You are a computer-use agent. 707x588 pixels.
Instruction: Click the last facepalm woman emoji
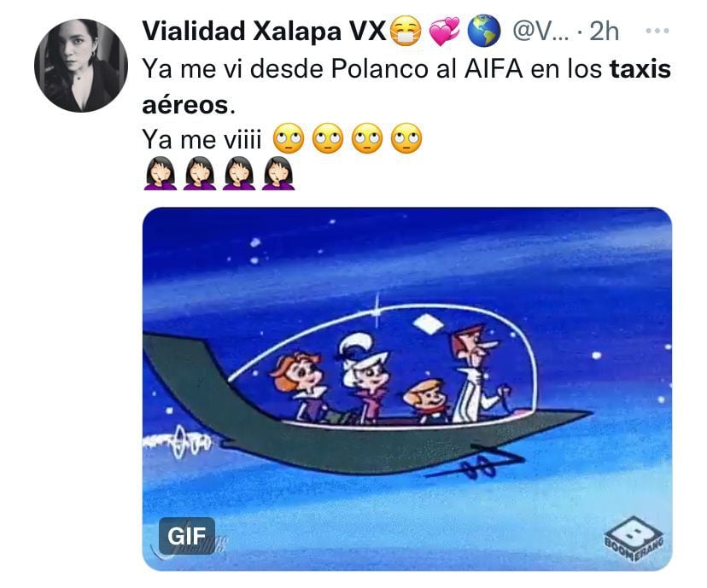[x=278, y=173]
